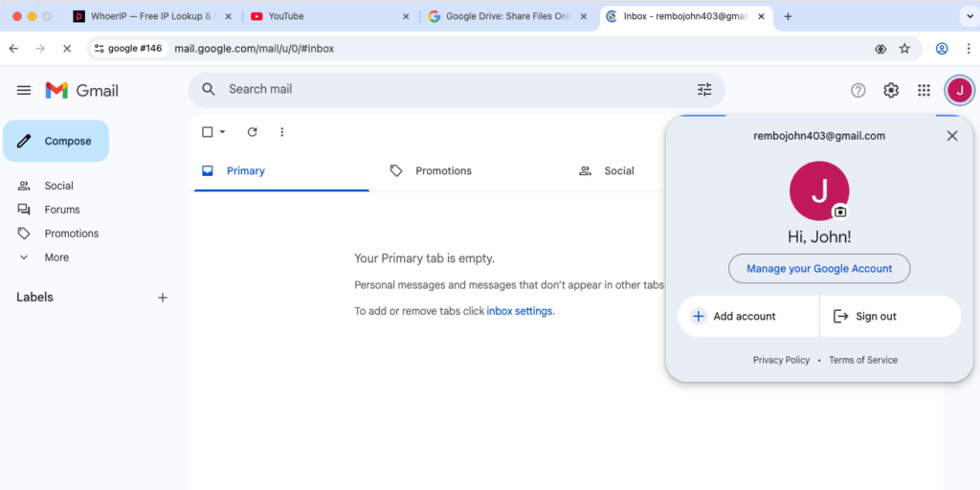This screenshot has height=490, width=980.
Task: Go forward in browser
Action: (x=40, y=49)
